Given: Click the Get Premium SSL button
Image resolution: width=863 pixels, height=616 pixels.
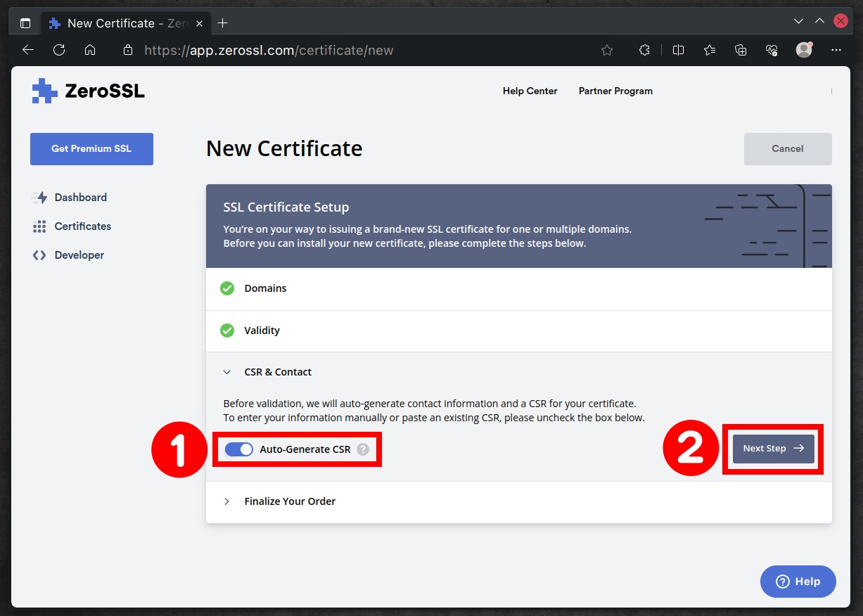Looking at the screenshot, I should click(91, 149).
